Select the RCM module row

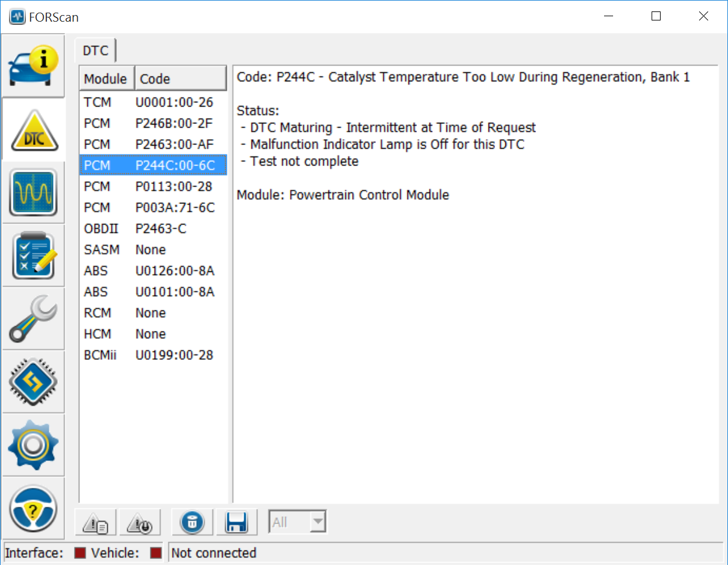coord(153,313)
